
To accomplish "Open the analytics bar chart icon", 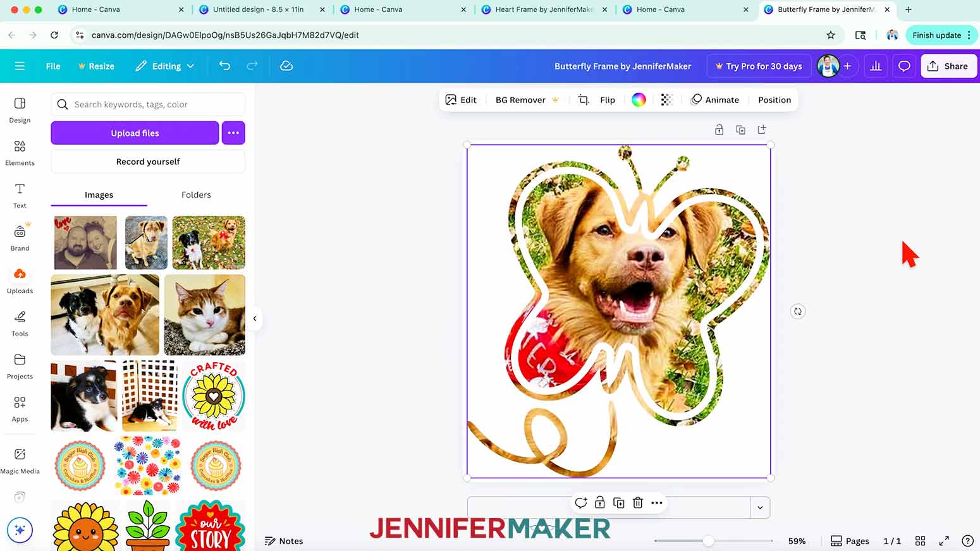I will [876, 66].
